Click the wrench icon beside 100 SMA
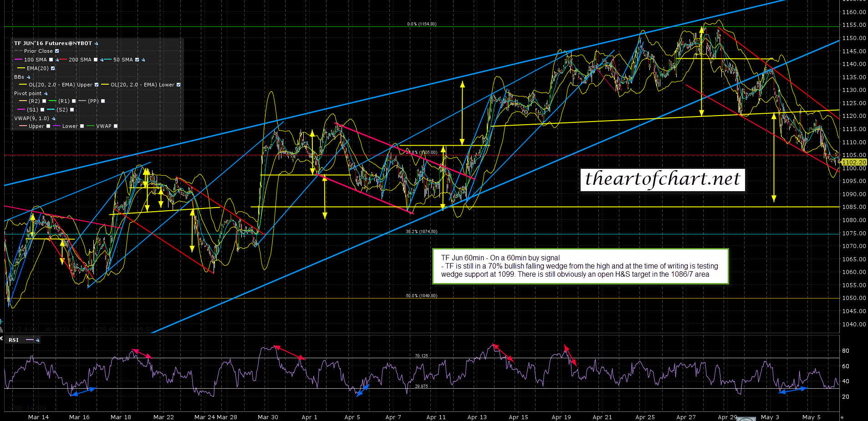Image resolution: width=868 pixels, height=421 pixels. click(57, 60)
